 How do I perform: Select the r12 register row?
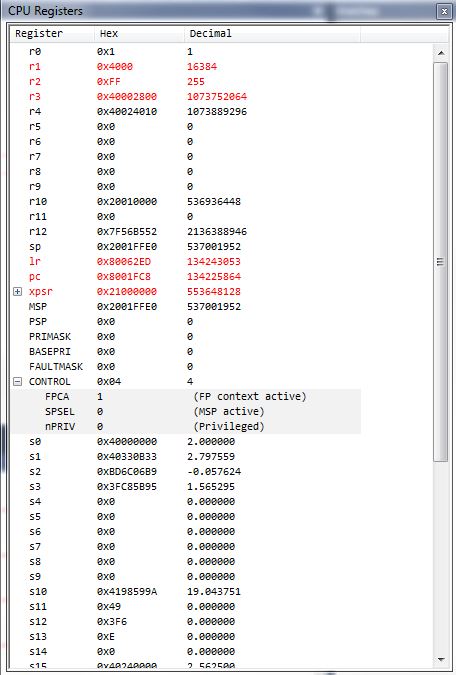coord(186,232)
